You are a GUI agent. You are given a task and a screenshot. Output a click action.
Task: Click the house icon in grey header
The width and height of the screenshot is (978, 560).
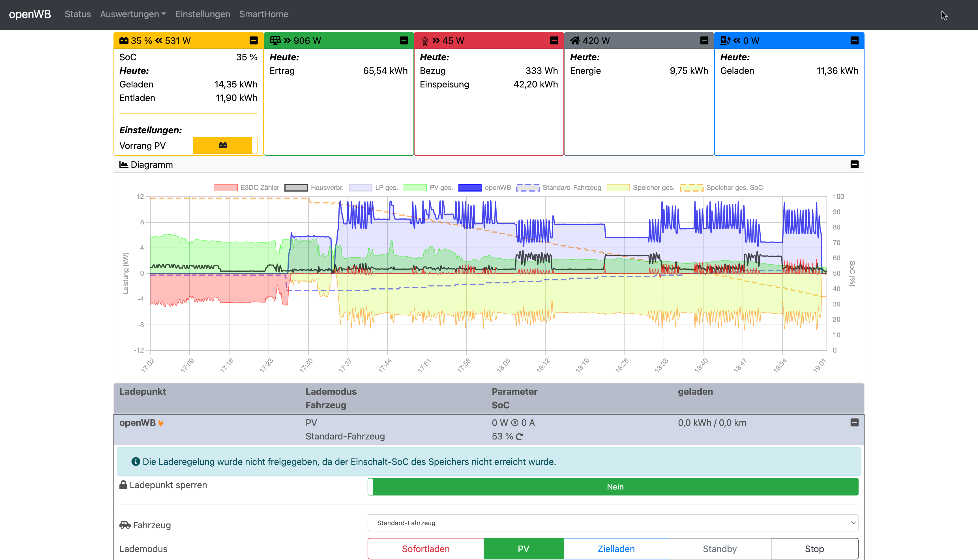(575, 40)
